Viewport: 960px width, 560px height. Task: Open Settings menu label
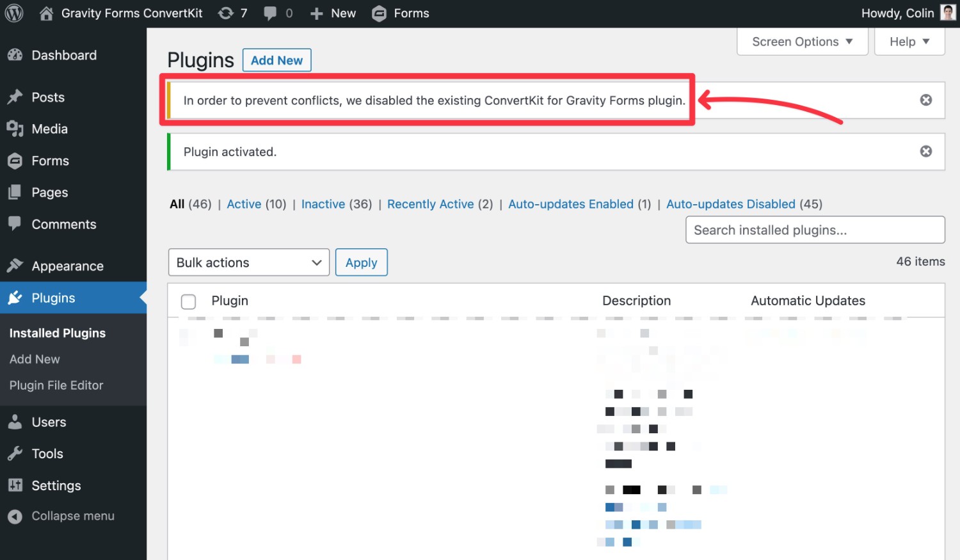[x=56, y=486]
